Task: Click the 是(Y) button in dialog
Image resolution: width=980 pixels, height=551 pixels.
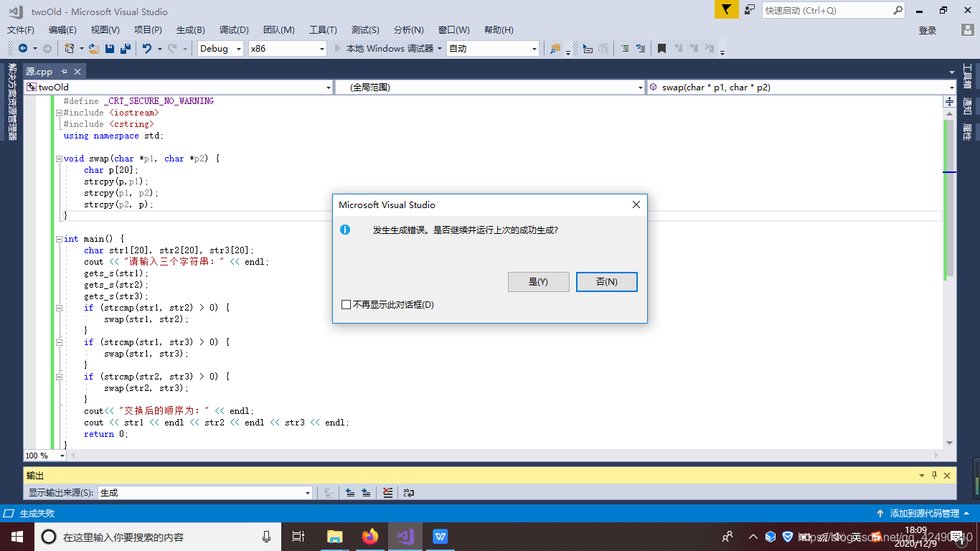Action: tap(539, 282)
